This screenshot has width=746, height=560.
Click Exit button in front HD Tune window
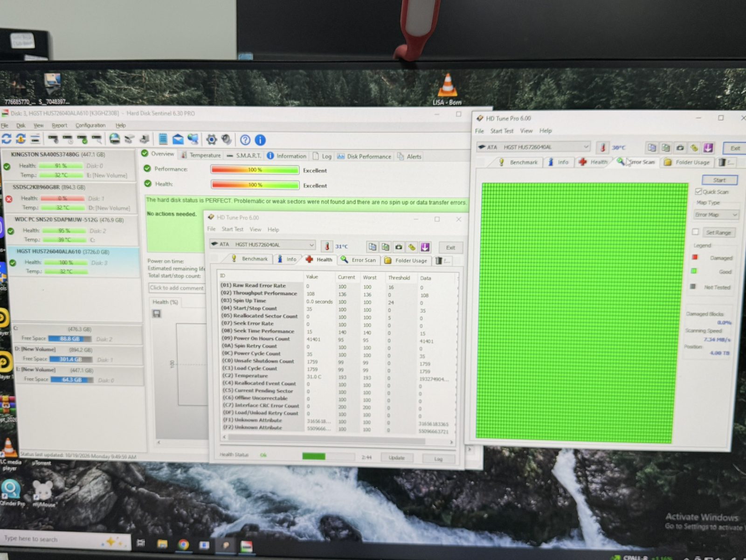[x=450, y=248]
